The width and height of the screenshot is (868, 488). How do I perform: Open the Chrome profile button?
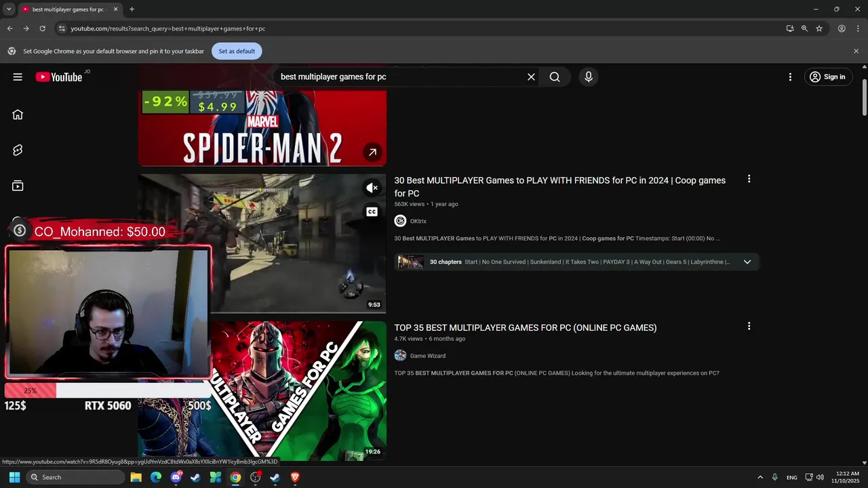[x=842, y=28]
